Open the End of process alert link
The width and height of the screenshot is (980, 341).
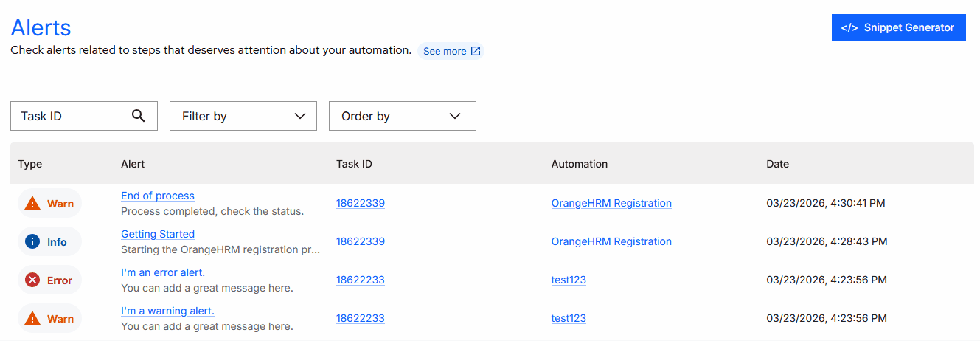point(158,196)
